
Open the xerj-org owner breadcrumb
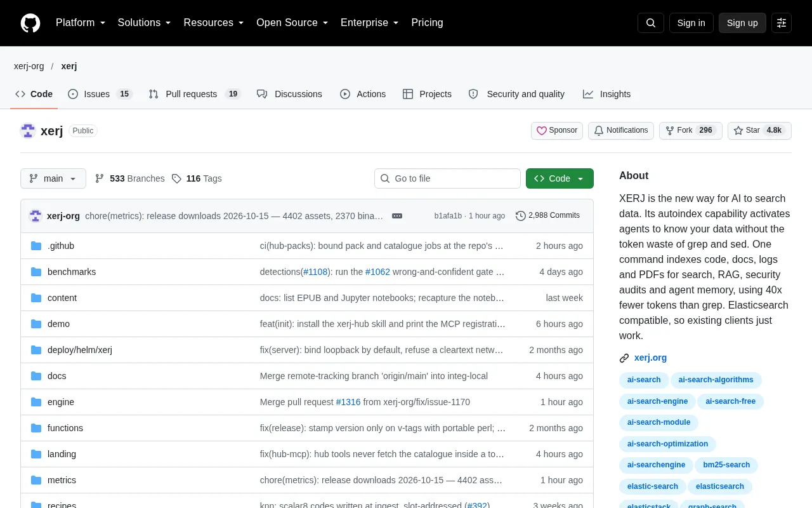pyautogui.click(x=29, y=66)
